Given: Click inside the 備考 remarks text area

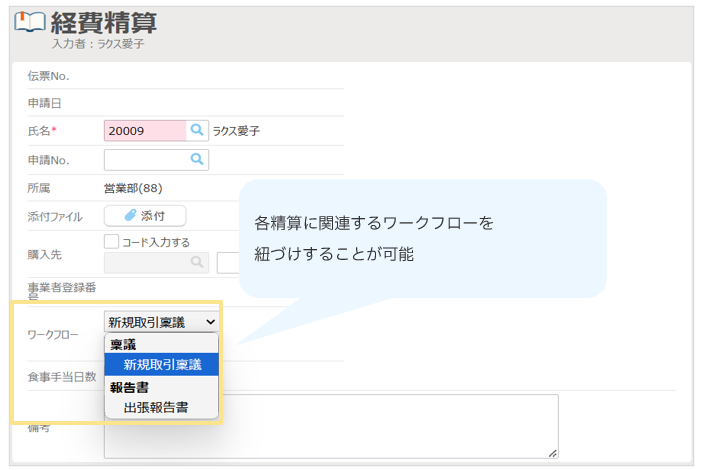Looking at the screenshot, I should 390,427.
